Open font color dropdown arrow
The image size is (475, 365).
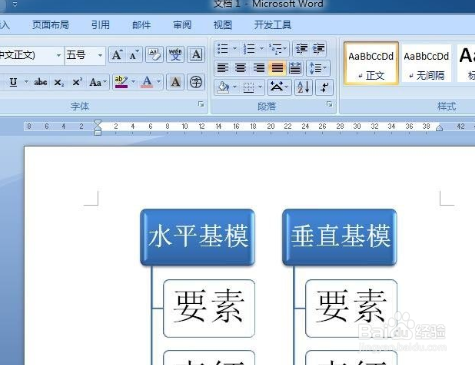pos(159,82)
